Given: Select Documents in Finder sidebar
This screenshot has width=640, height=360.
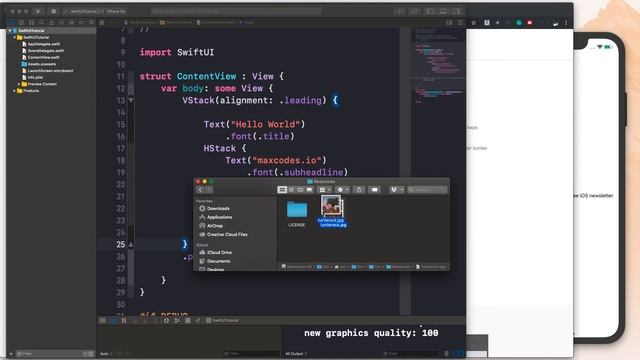Looking at the screenshot, I should pos(215,261).
